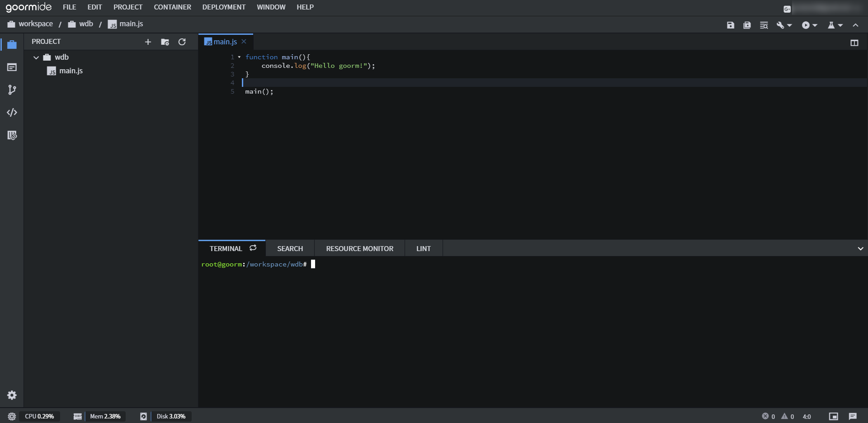Image resolution: width=868 pixels, height=423 pixels.
Task: Open the Project explorer sidebar icon
Action: coord(12,44)
